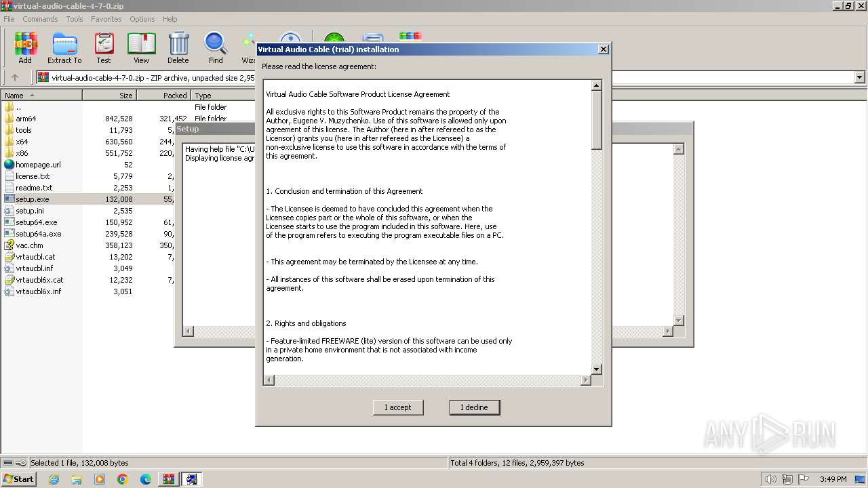Open the File menu
The height and width of the screenshot is (488, 868).
pyautogui.click(x=9, y=19)
